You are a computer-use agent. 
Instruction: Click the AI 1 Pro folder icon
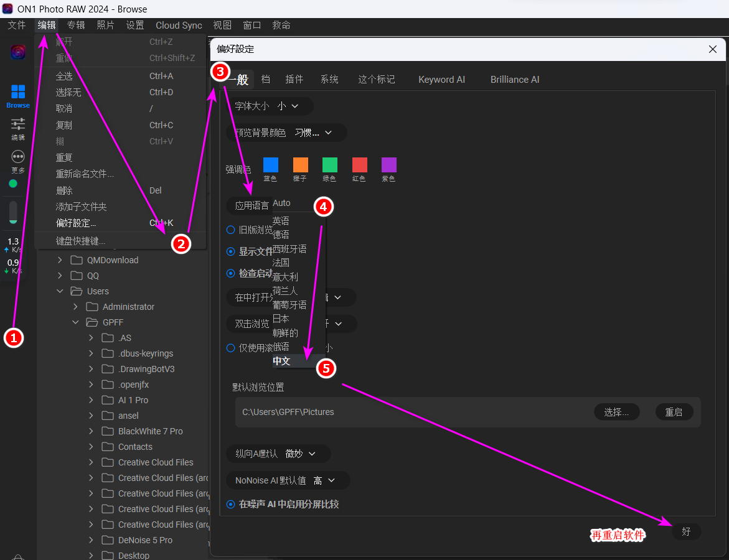(x=108, y=400)
